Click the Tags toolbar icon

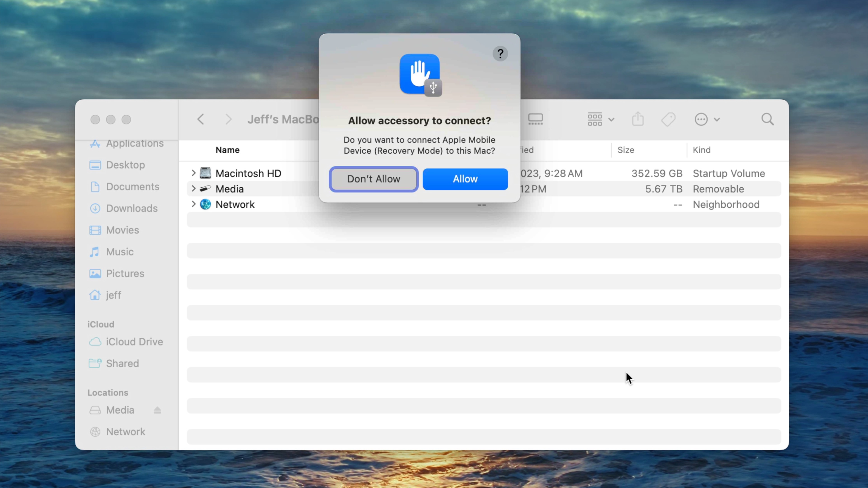(668, 119)
